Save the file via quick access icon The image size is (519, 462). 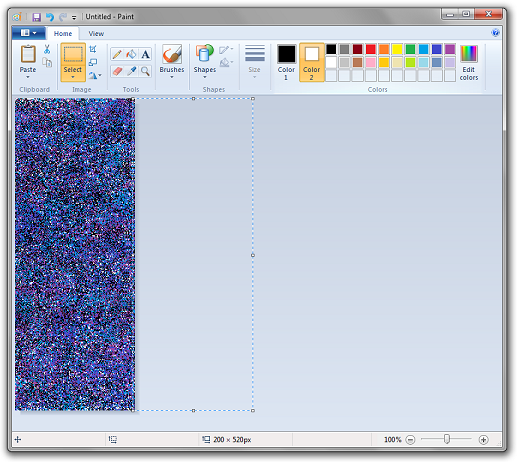36,17
